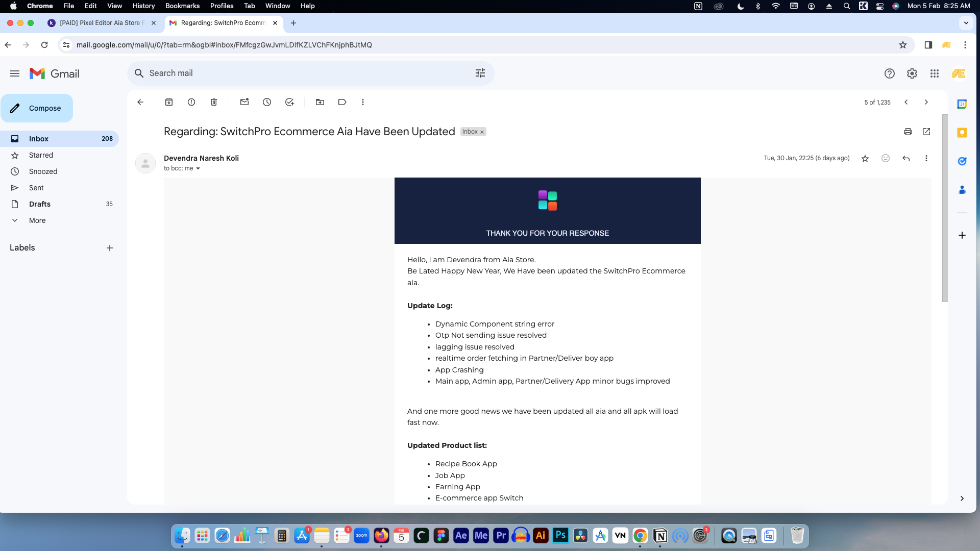
Task: Print the email using the printer icon
Action: [x=908, y=132]
